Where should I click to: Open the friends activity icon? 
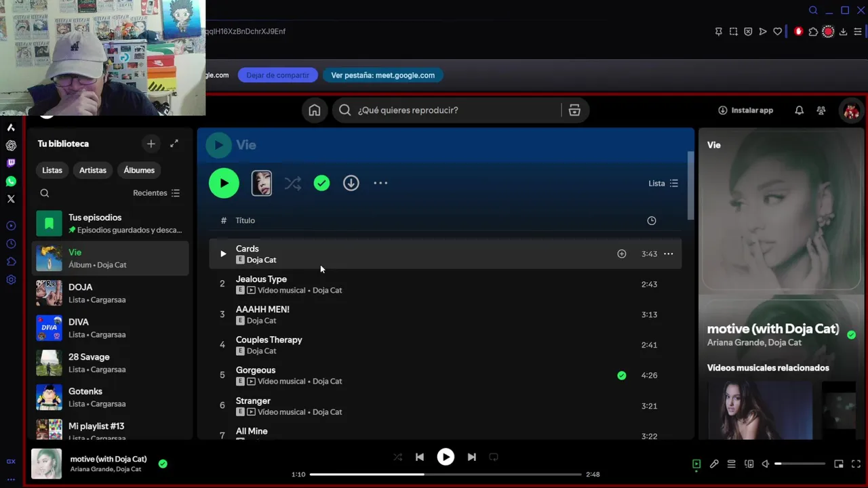click(821, 110)
